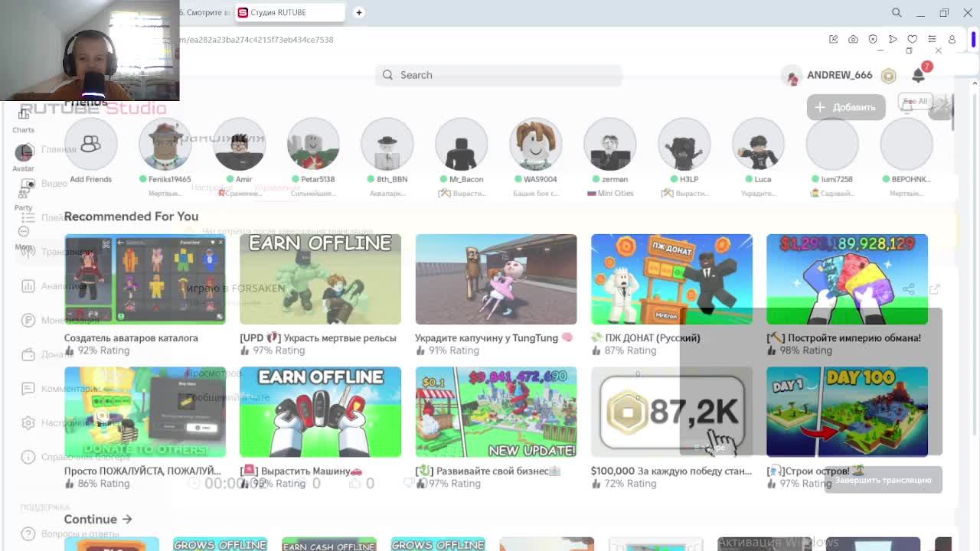This screenshot has height=551, width=980.
Task: Click the RUTUBE Монетизация ruble icon
Action: pos(28,320)
